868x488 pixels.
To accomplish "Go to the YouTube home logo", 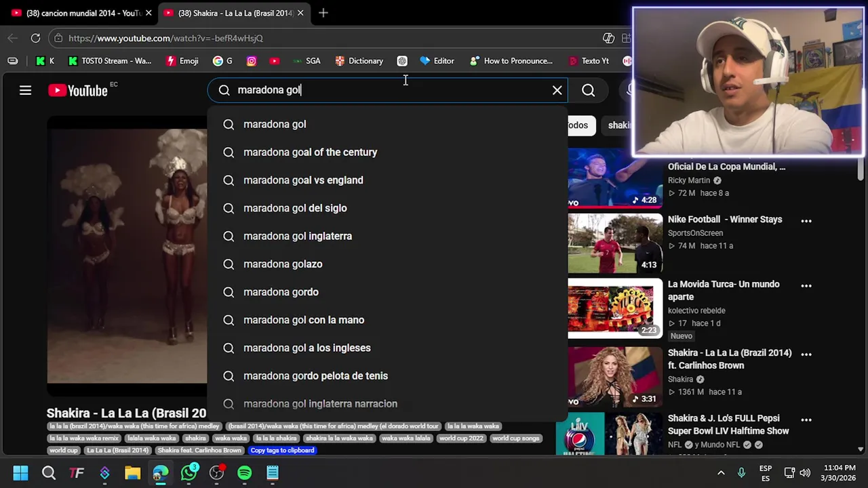I will coord(78,90).
